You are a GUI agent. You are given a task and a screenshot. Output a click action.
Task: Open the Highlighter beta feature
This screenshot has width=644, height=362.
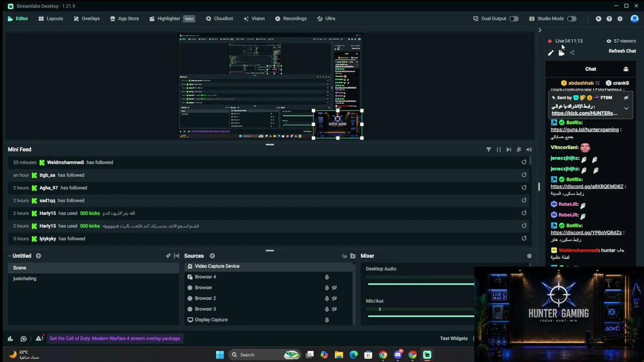(172, 19)
